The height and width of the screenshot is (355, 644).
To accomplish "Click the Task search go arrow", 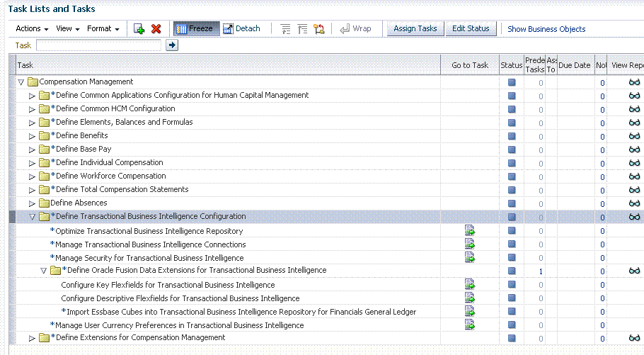I will [x=172, y=45].
